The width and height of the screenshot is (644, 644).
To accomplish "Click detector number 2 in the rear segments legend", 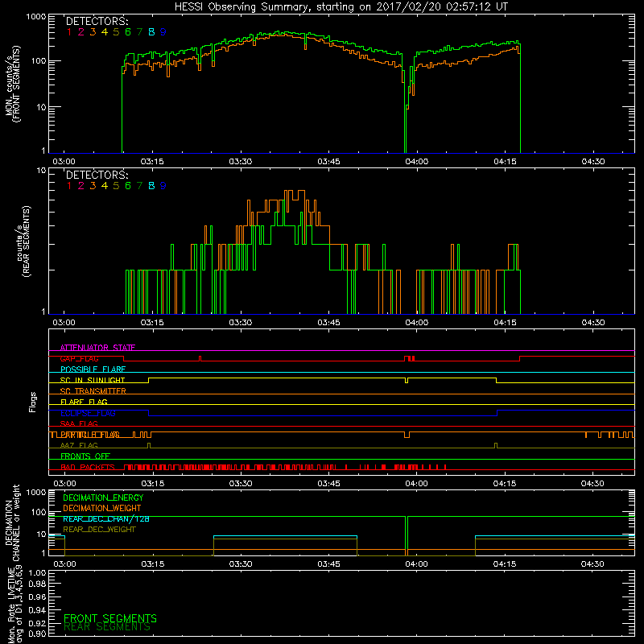I will tap(81, 186).
